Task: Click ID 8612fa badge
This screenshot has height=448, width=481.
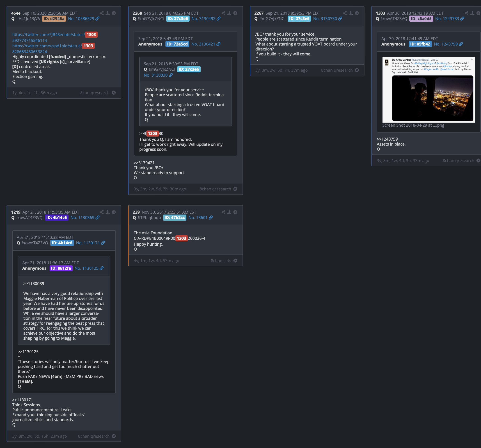Action: [61, 268]
